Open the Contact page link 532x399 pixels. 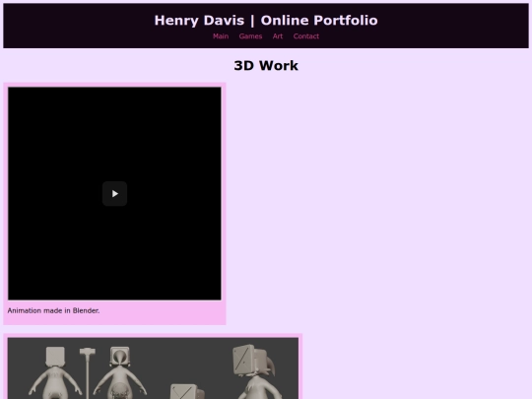pyautogui.click(x=306, y=36)
